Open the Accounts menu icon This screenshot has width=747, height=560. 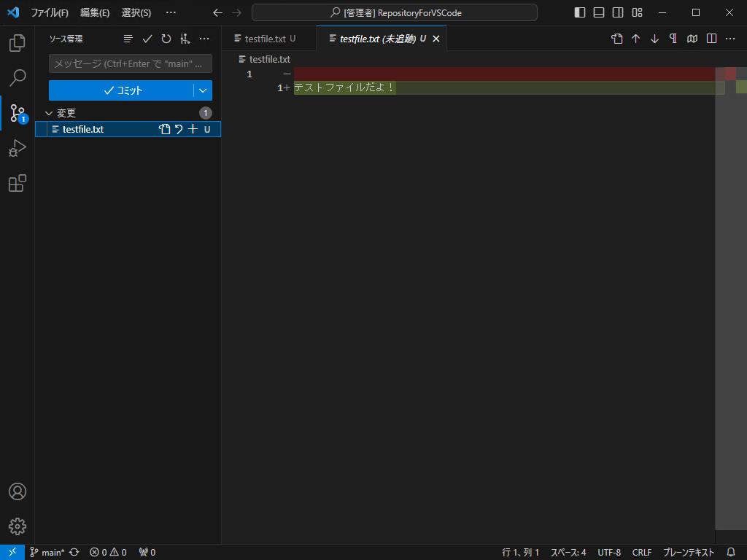(18, 491)
